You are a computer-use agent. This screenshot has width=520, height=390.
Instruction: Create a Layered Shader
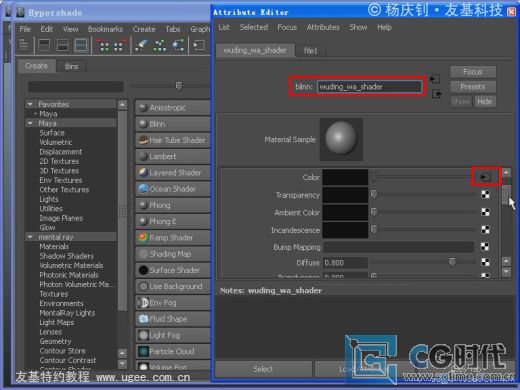point(173,173)
